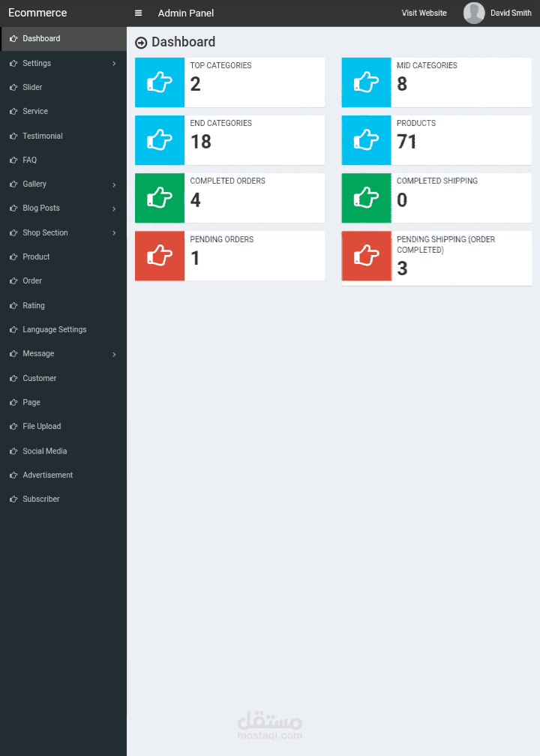Open the File Upload sidebar link

pyautogui.click(x=63, y=427)
